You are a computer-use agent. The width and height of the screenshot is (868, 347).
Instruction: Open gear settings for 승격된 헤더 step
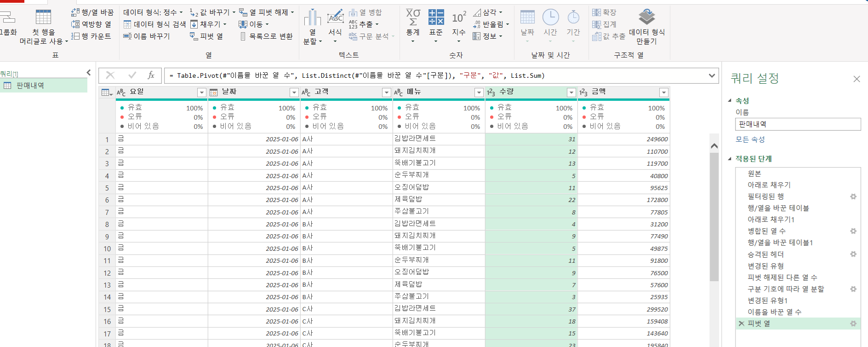[853, 254]
